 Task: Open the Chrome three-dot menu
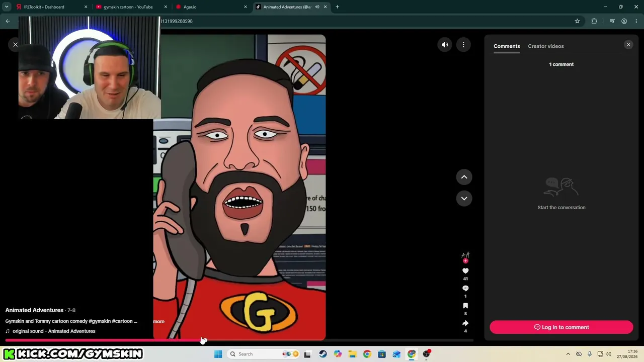pyautogui.click(x=636, y=21)
